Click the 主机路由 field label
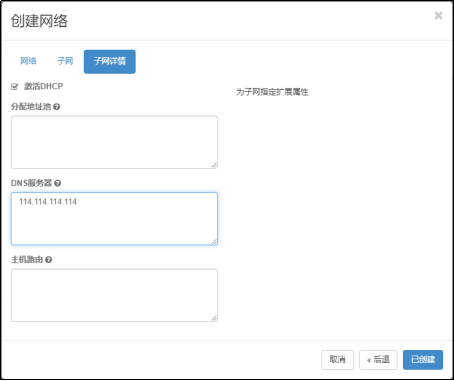 27,259
